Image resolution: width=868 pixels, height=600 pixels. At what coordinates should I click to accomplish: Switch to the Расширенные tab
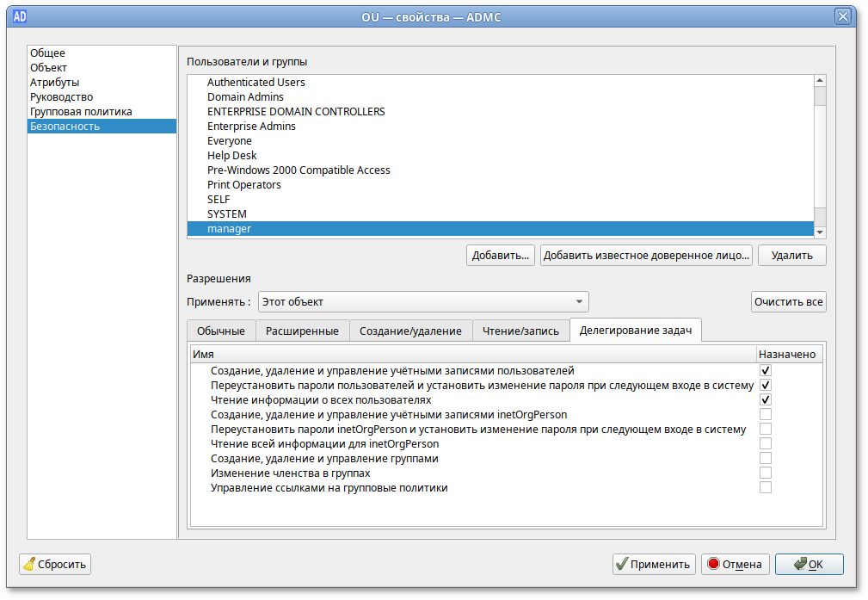pos(301,331)
